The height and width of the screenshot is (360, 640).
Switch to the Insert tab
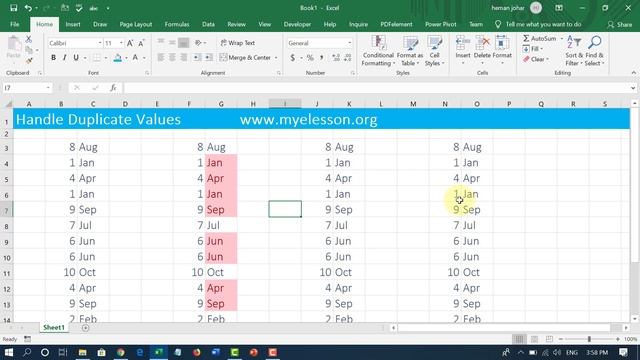73,24
